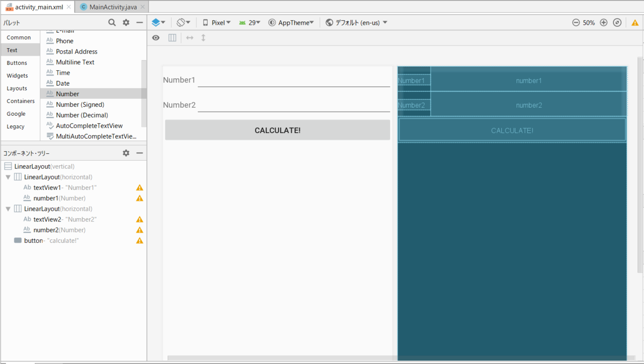Zoom out the design view
Image resolution: width=644 pixels, height=364 pixels.
(x=576, y=23)
